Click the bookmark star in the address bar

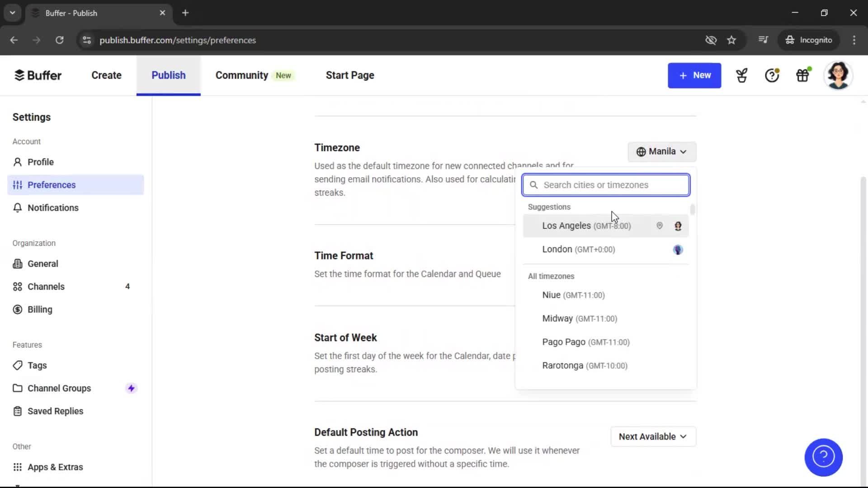point(731,40)
